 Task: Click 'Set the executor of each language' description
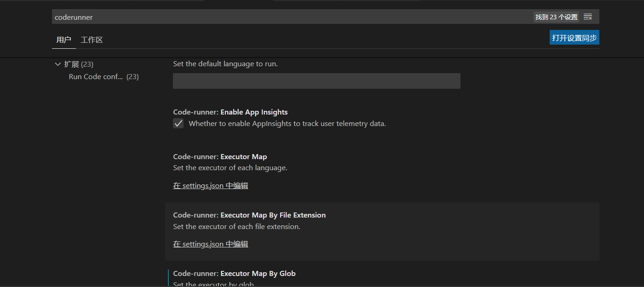230,167
